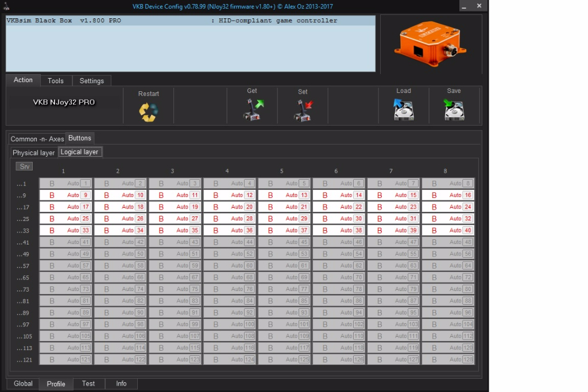Click the grey button cell 57
Screen dimensions: 588x392
pos(65,265)
